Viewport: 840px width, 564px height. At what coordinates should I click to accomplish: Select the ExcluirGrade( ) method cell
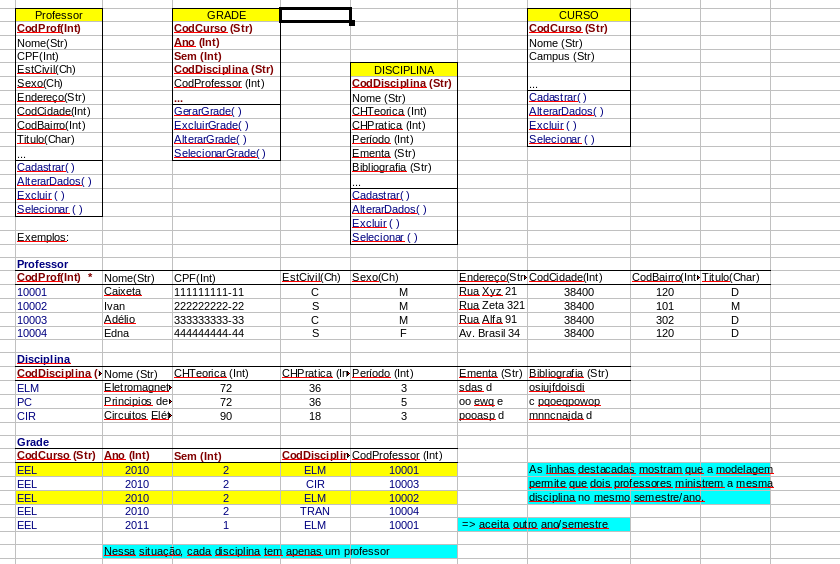click(x=211, y=125)
